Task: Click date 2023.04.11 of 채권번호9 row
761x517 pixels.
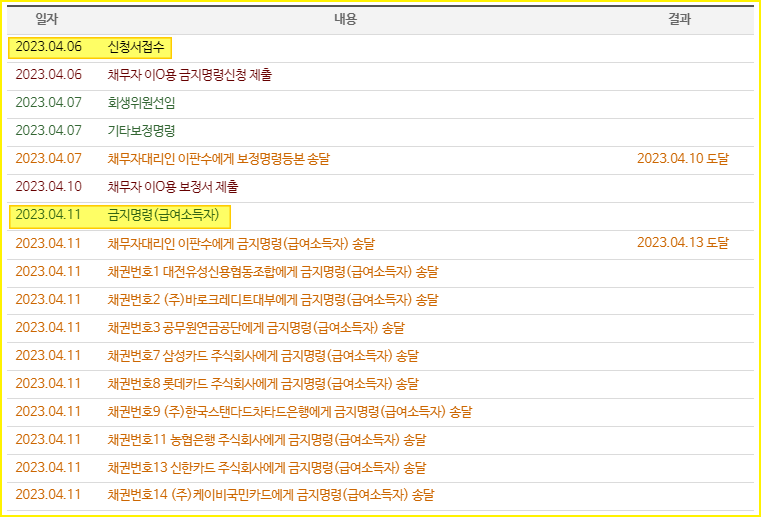Action: [48, 412]
